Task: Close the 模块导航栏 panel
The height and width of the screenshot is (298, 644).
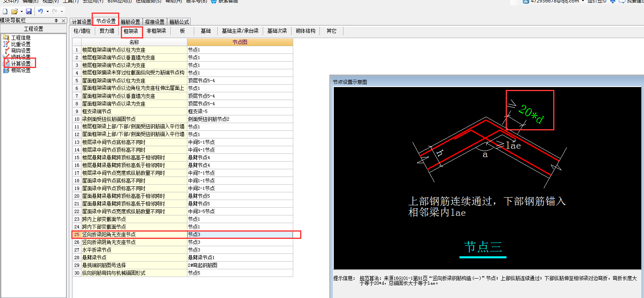Action: pyautogui.click(x=63, y=21)
